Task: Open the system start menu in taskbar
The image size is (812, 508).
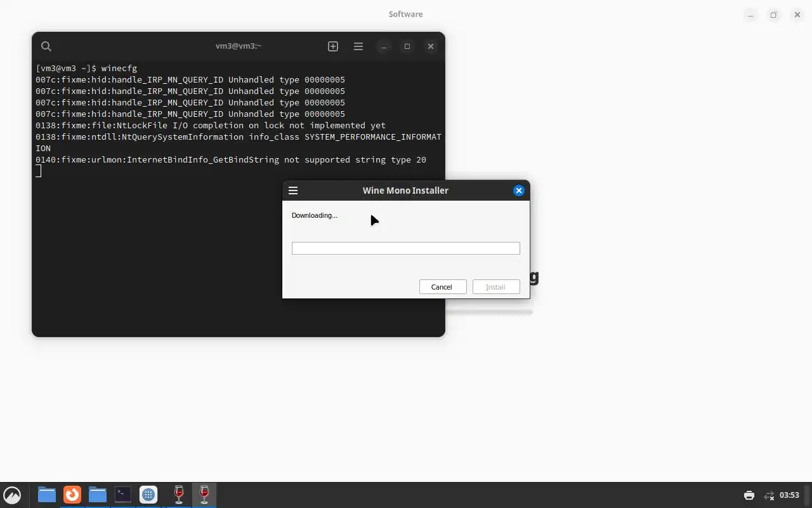Action: 12,495
